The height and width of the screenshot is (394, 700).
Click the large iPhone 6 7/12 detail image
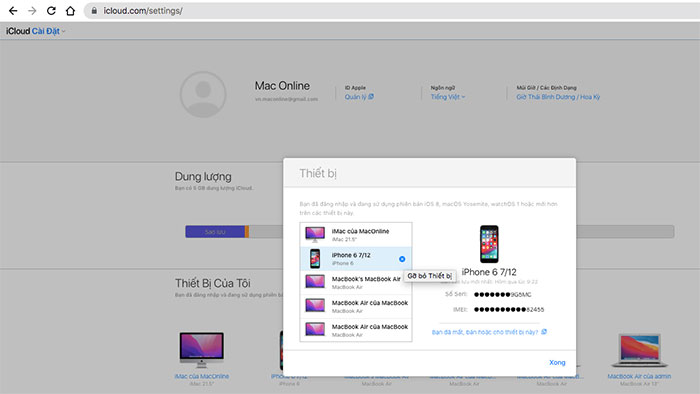click(x=489, y=244)
